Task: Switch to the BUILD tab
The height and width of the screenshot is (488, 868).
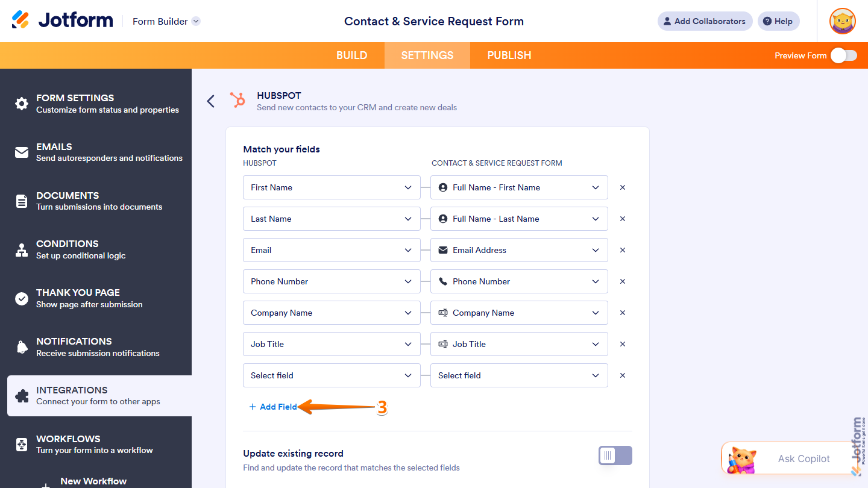Action: (352, 55)
